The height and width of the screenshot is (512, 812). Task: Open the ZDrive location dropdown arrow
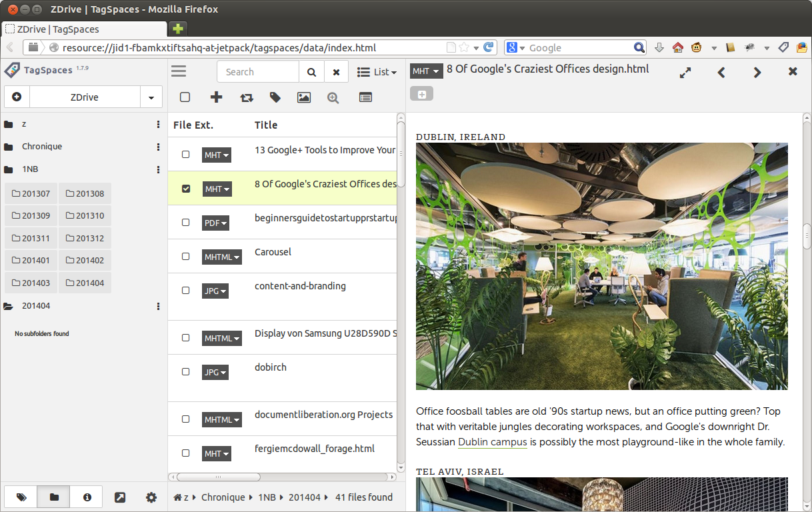coord(151,97)
